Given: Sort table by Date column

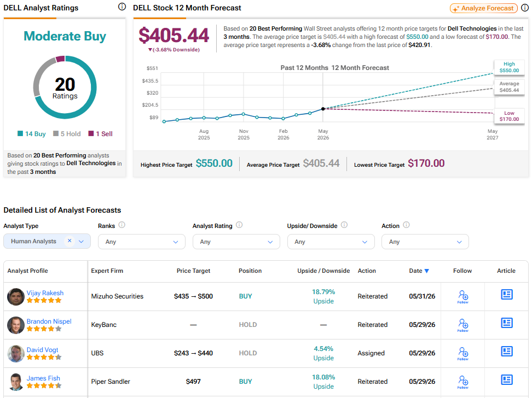Looking at the screenshot, I should pos(419,271).
